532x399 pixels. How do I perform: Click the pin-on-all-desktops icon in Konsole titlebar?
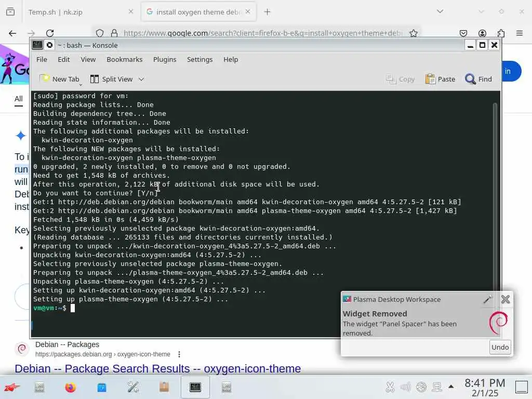pos(49,45)
